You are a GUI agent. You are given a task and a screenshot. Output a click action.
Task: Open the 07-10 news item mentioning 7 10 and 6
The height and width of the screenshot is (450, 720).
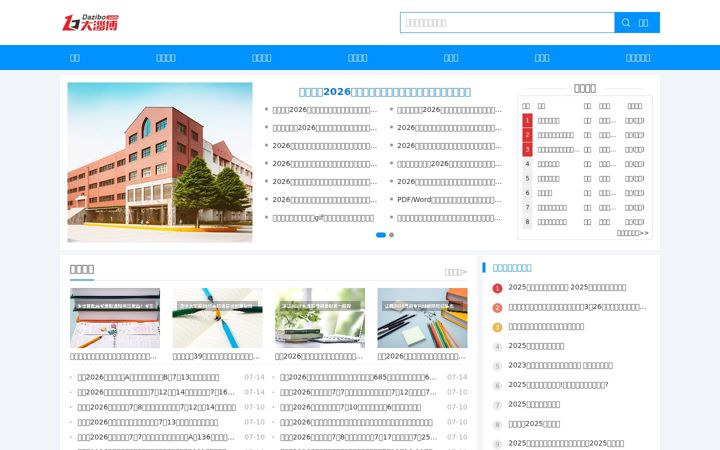click(x=350, y=407)
